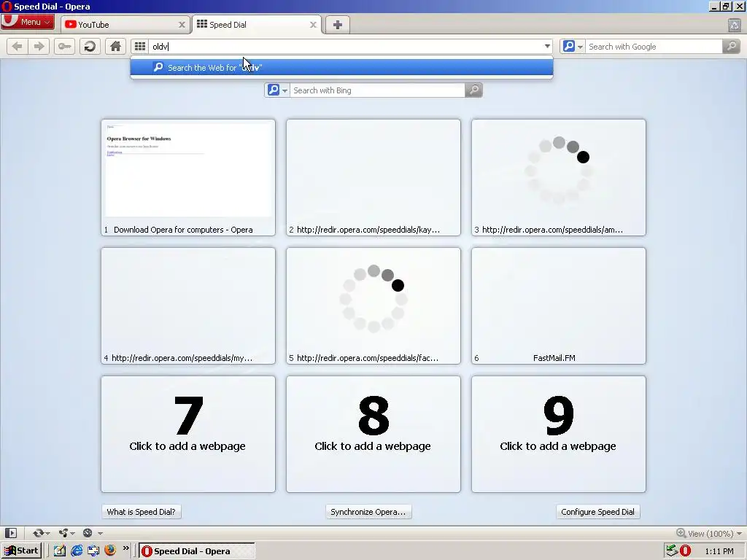Click the Bing search magnifier button

[x=473, y=90]
